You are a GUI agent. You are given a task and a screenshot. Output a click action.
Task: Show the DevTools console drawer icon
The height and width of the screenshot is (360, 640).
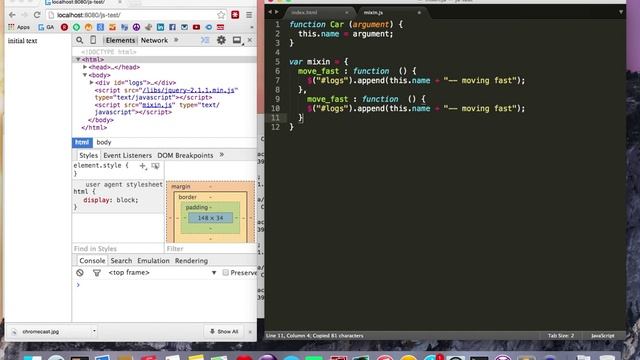pyautogui.click(x=205, y=40)
